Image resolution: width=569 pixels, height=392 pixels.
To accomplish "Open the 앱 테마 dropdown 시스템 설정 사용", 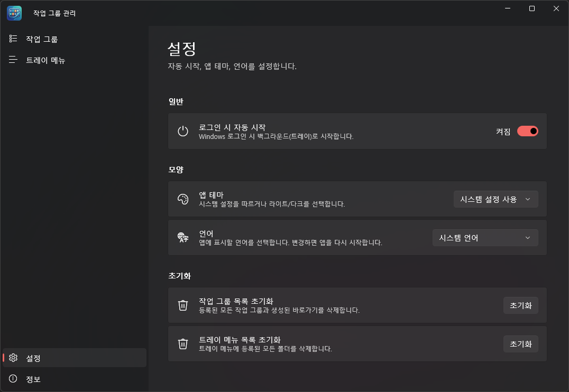I will [x=495, y=199].
